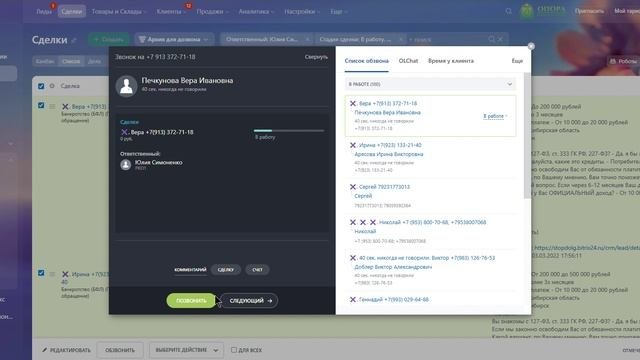Click the Следующий button
Screen dimensions: 640x360
(x=249, y=301)
